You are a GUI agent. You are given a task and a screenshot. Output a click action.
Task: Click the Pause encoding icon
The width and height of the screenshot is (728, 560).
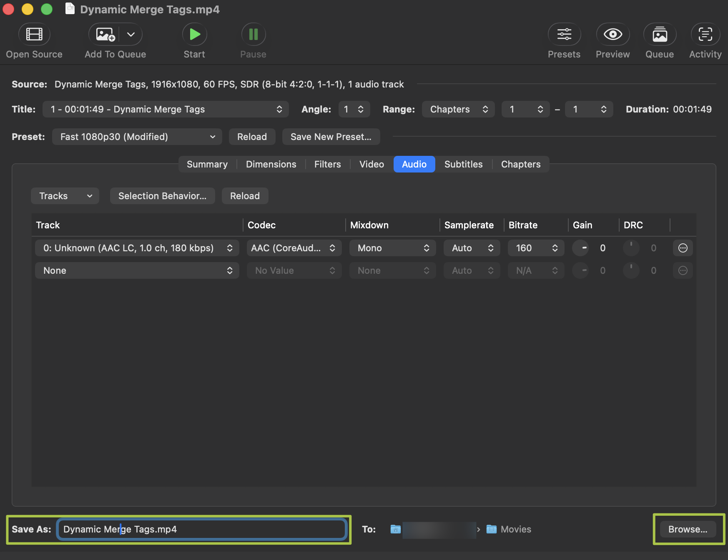[253, 34]
